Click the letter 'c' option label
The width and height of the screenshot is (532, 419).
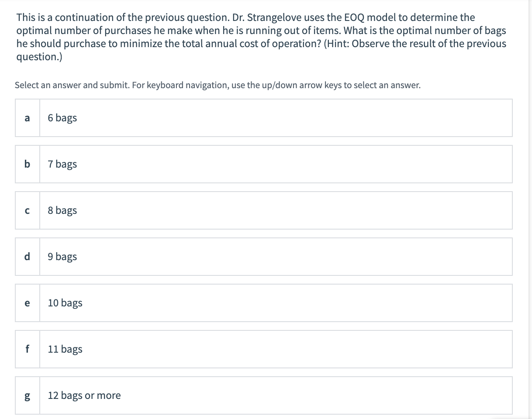[28, 210]
